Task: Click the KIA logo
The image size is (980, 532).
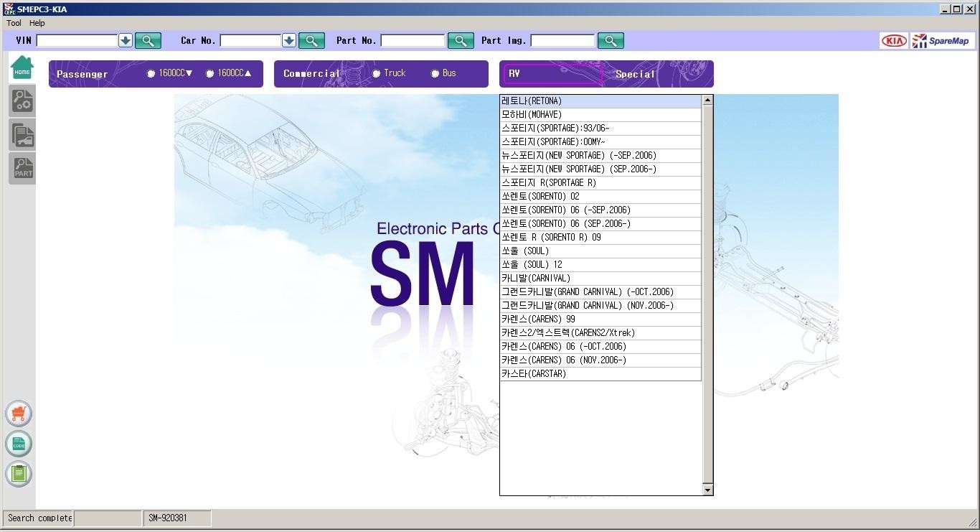Action: pos(894,41)
